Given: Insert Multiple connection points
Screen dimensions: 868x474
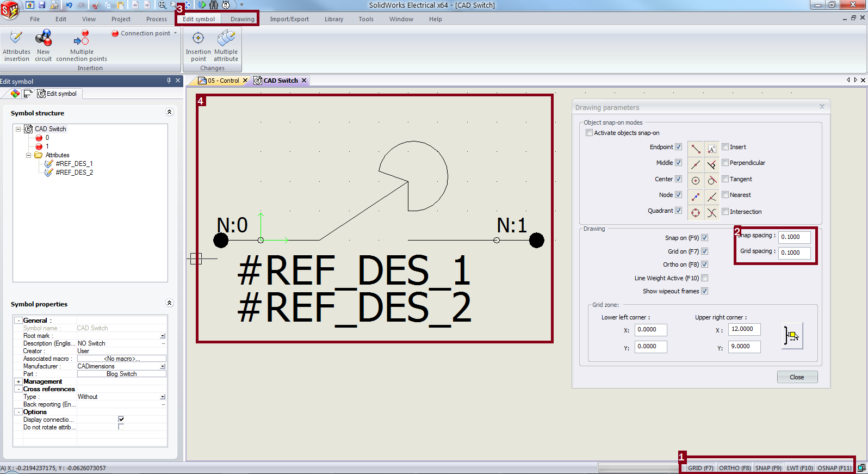Looking at the screenshot, I should 82,46.
